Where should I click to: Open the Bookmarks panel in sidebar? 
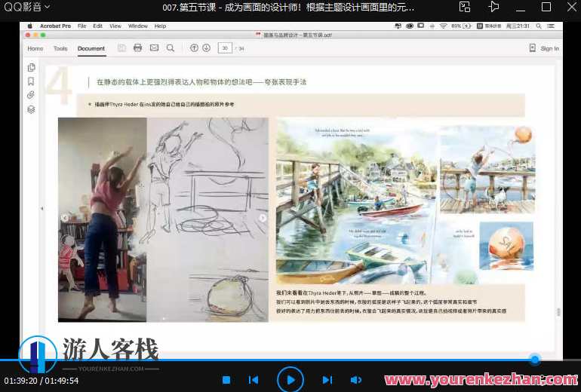click(x=31, y=81)
